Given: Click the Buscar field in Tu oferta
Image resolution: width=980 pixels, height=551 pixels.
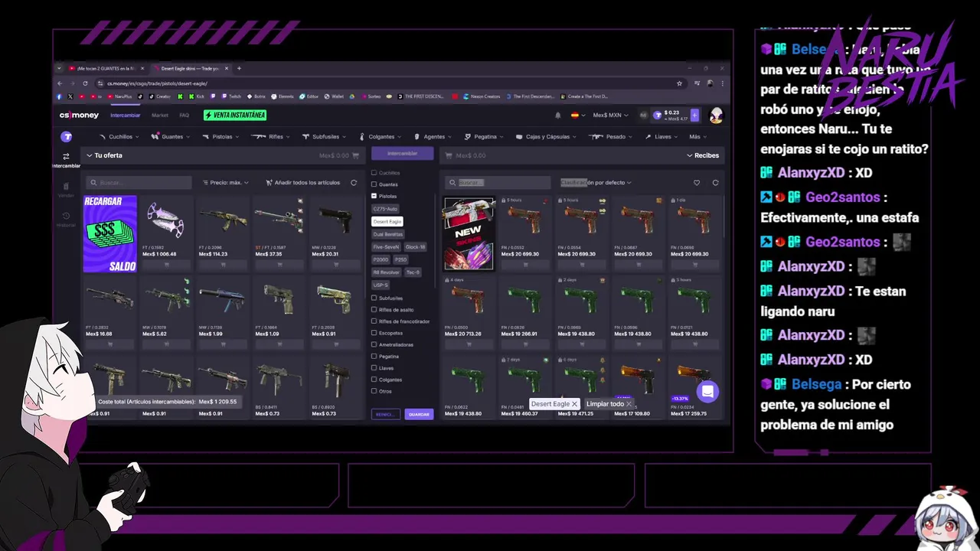Looking at the screenshot, I should (x=139, y=183).
